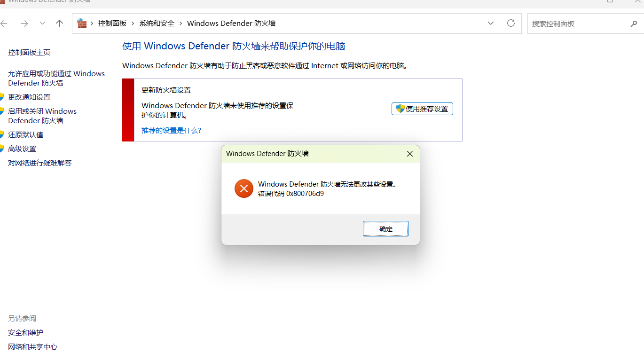
Task: Click shield icon beside 还原默认值
Action: point(1,134)
